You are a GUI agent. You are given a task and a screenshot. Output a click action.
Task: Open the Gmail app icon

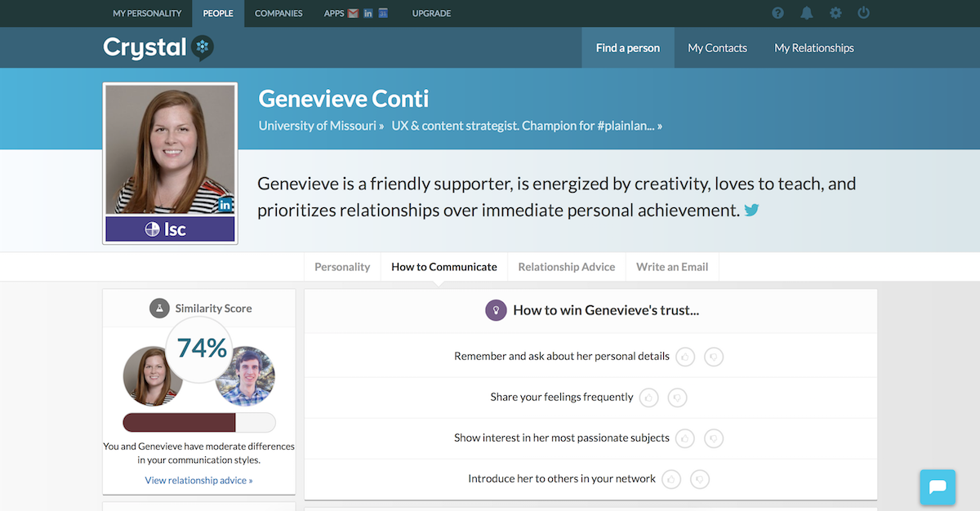(353, 13)
